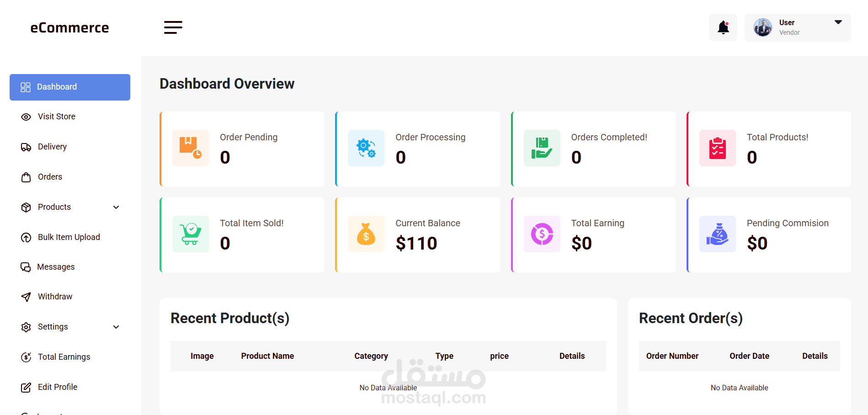Click the Total Products clipboard icon
Viewport: 868px width, 415px height.
(718, 148)
